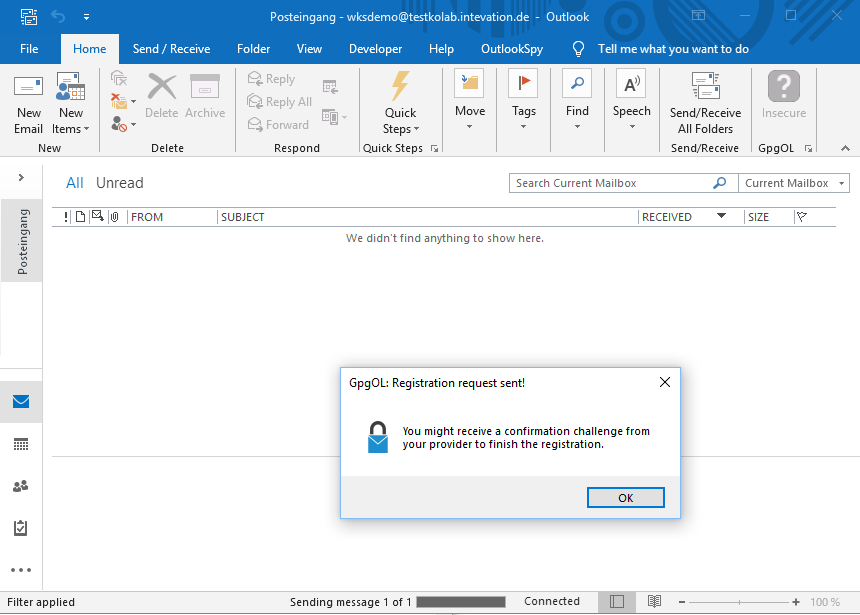Switch message filter to All
The height and width of the screenshot is (615, 860).
point(75,183)
